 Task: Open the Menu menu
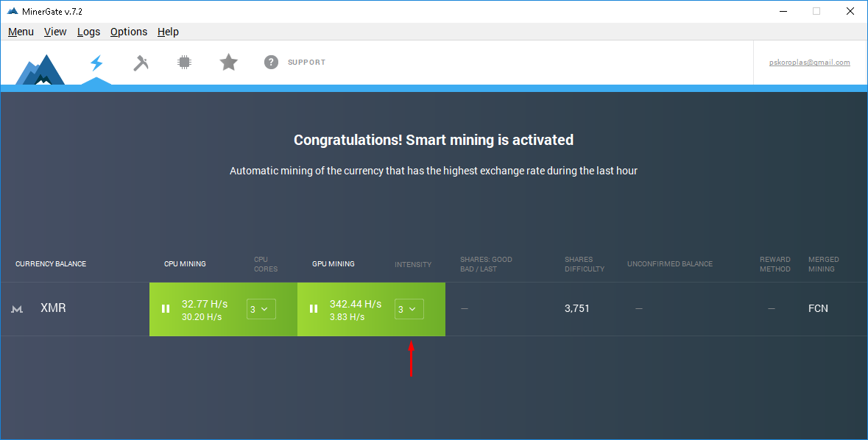21,32
